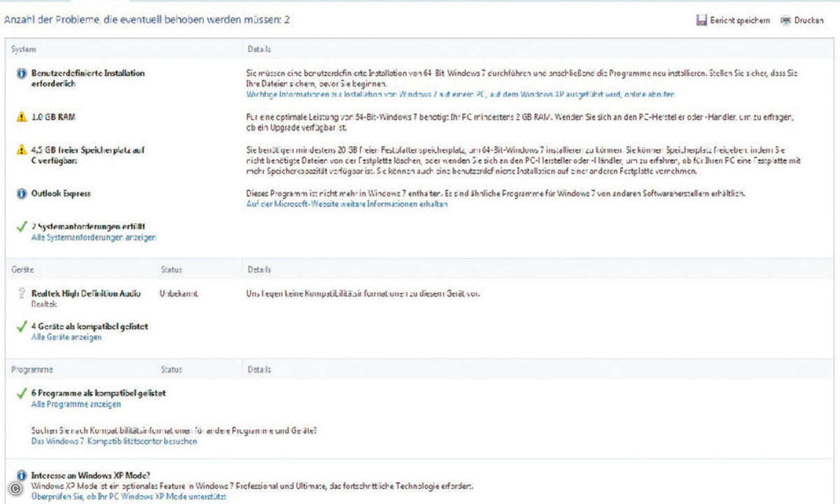Click the printer icon beside Drucken
Viewport: 840px width, 504px height.
click(x=785, y=21)
